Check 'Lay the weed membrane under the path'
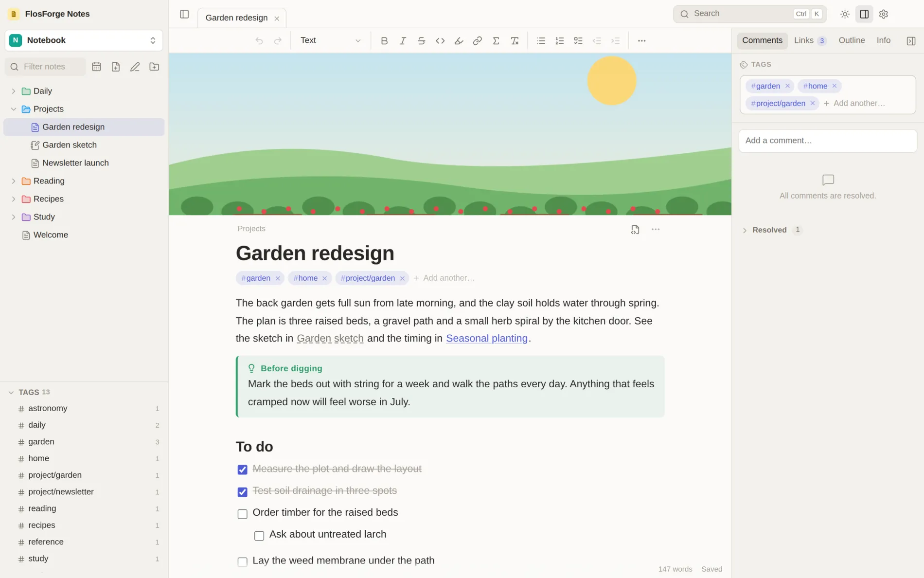This screenshot has width=924, height=578. 242,562
